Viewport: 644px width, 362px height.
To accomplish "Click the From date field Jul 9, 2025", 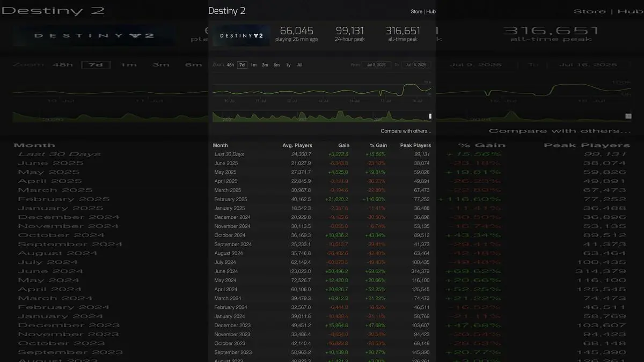I will click(x=376, y=65).
